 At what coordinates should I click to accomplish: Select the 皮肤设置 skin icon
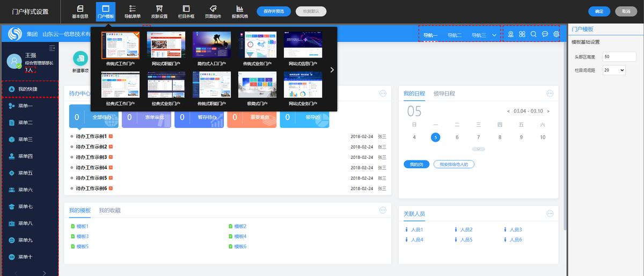(x=159, y=9)
